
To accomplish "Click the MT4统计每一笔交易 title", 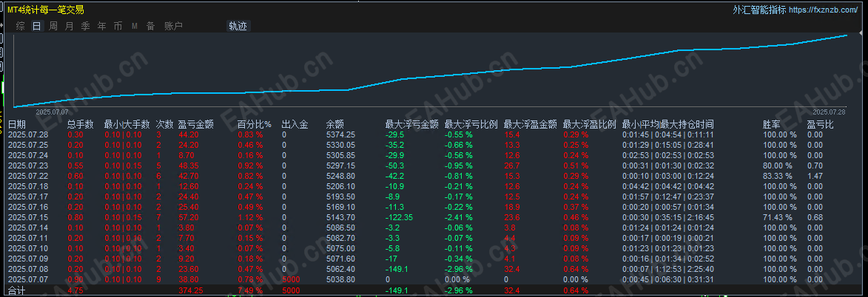I will [46, 10].
